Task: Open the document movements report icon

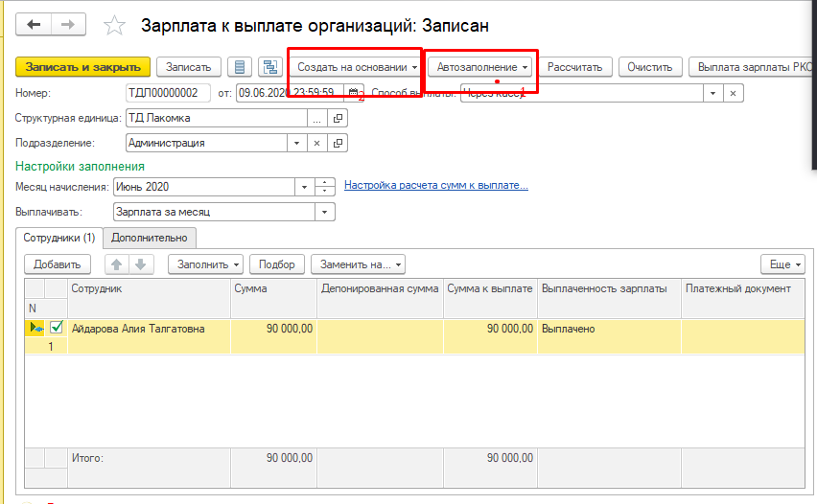Action: coord(240,67)
